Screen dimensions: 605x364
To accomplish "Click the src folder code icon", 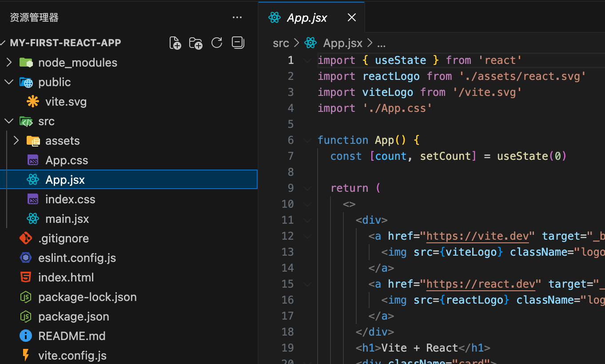I will coord(26,121).
